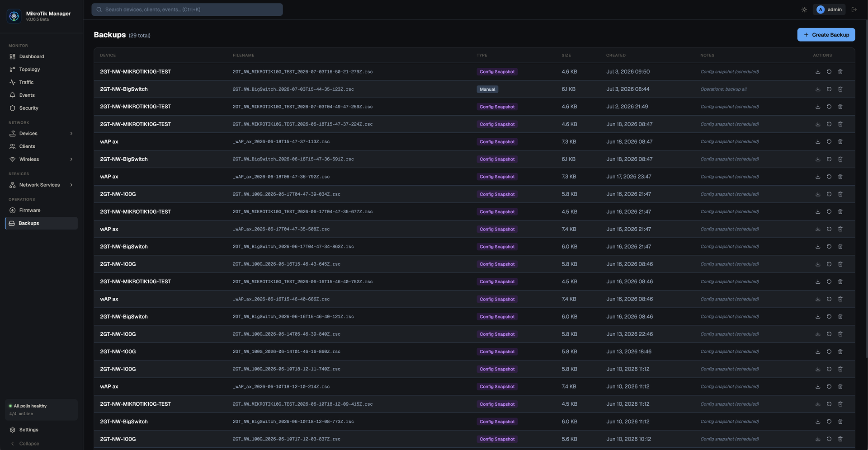Download the wAP ax Jun 10 11:12 backup
This screenshot has height=450, width=868.
point(818,387)
